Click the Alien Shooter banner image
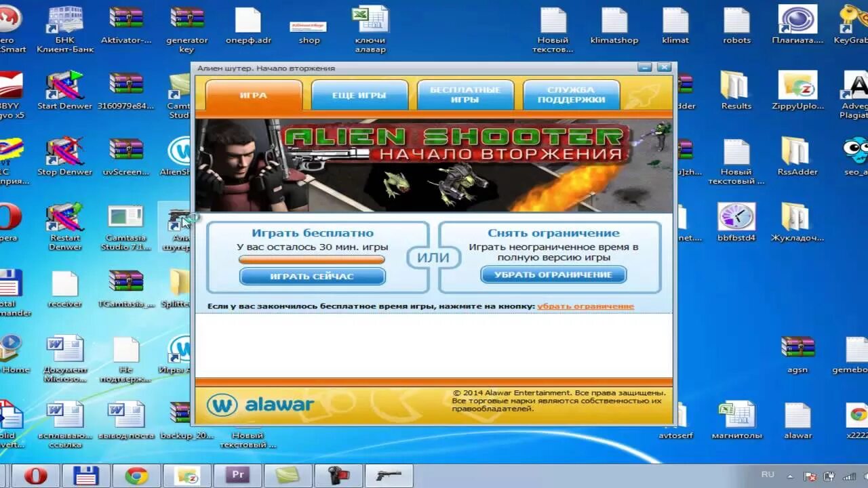Image resolution: width=868 pixels, height=488 pixels. point(434,165)
